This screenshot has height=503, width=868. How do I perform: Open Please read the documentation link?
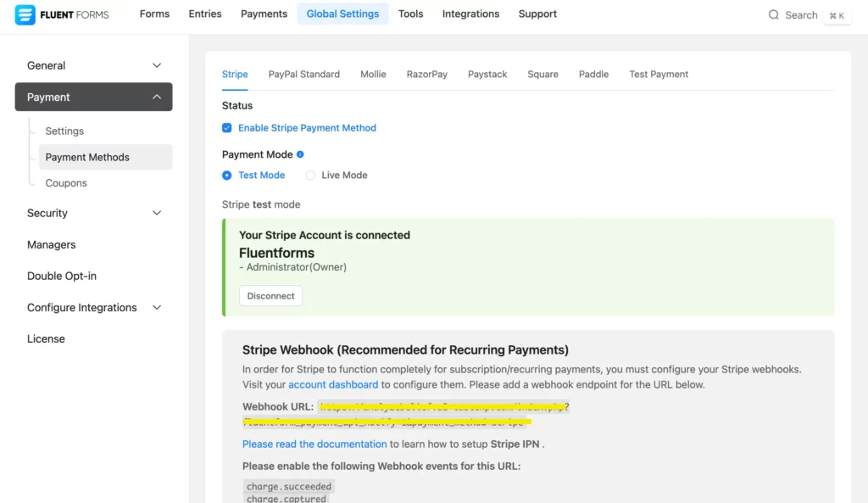[314, 444]
